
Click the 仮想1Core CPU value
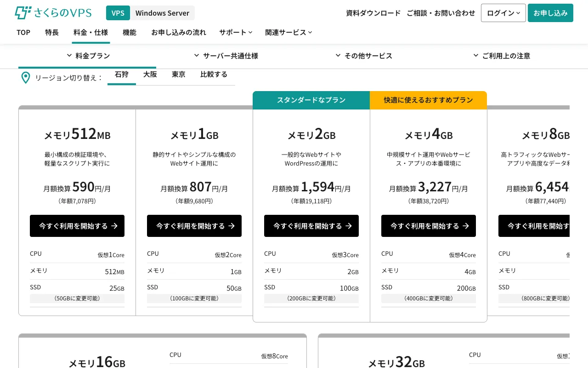tap(111, 255)
